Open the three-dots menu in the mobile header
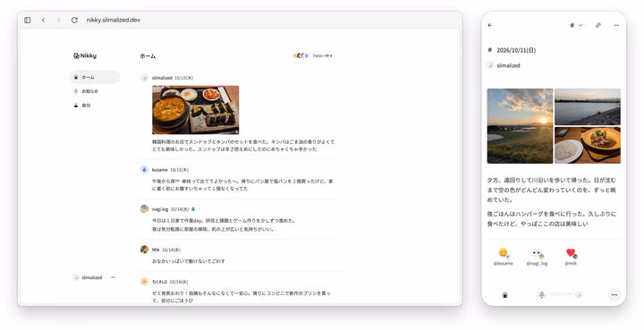This screenshot has width=644, height=330. pos(616,25)
